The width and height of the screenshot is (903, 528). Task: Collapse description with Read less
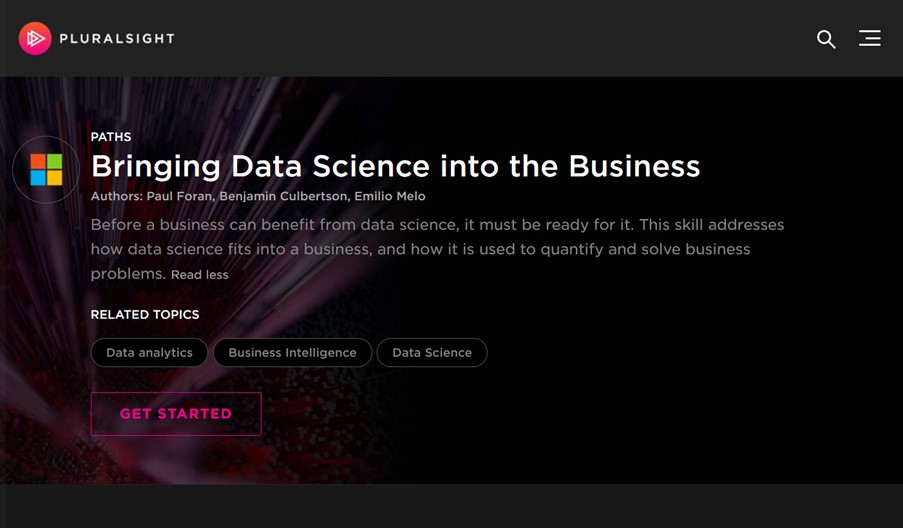[x=199, y=275]
